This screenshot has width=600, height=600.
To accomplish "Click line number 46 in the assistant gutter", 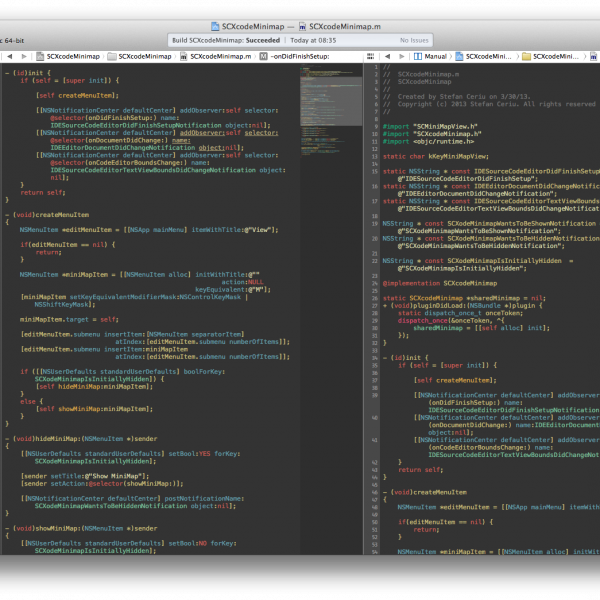I will coord(375,492).
